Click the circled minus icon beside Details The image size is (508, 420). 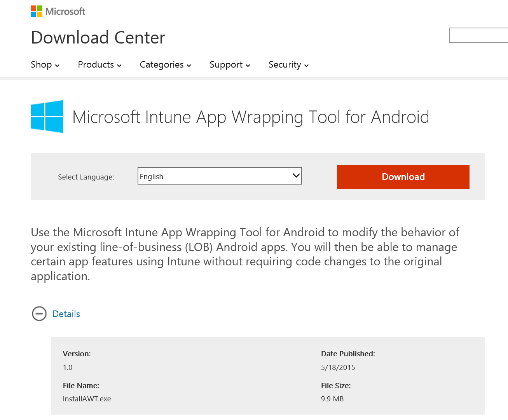click(39, 314)
